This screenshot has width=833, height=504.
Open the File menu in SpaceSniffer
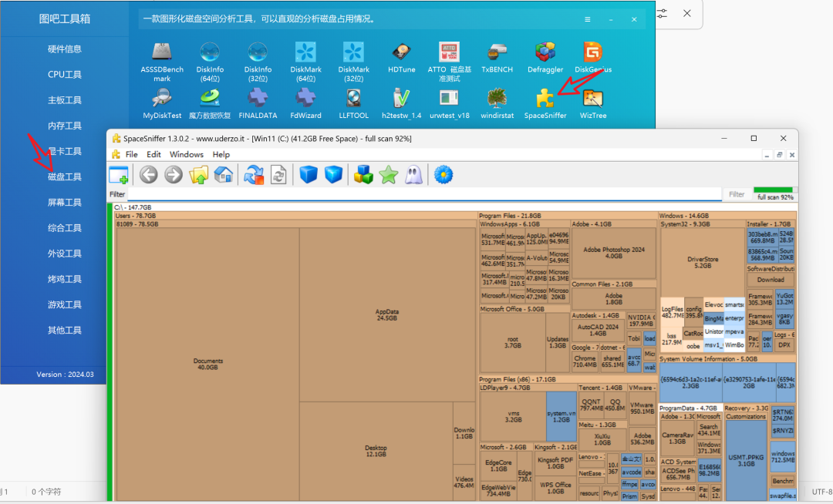131,154
